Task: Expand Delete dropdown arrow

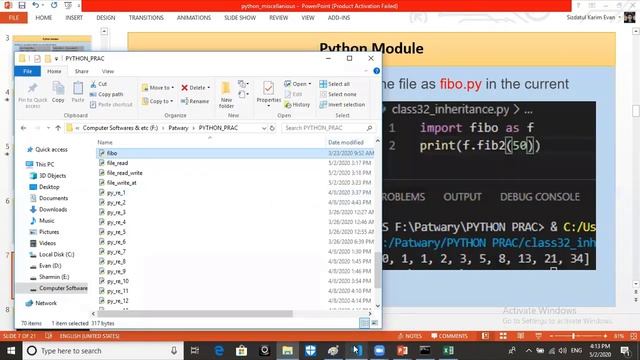Action: (x=208, y=88)
